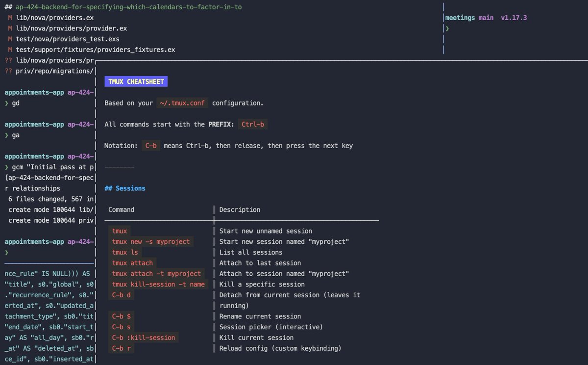Click the empty prompt in the appointments-app pane
588x365 pixels.
pyautogui.click(x=6, y=252)
